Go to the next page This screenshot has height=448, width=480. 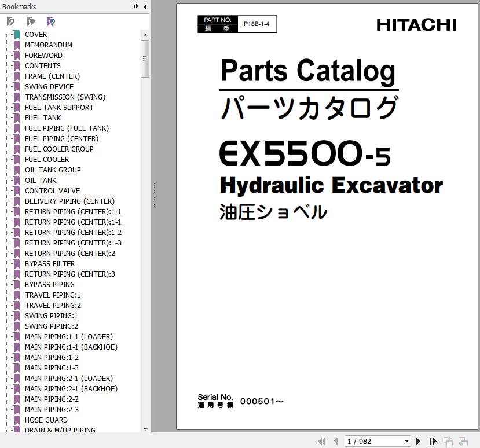[419, 441]
